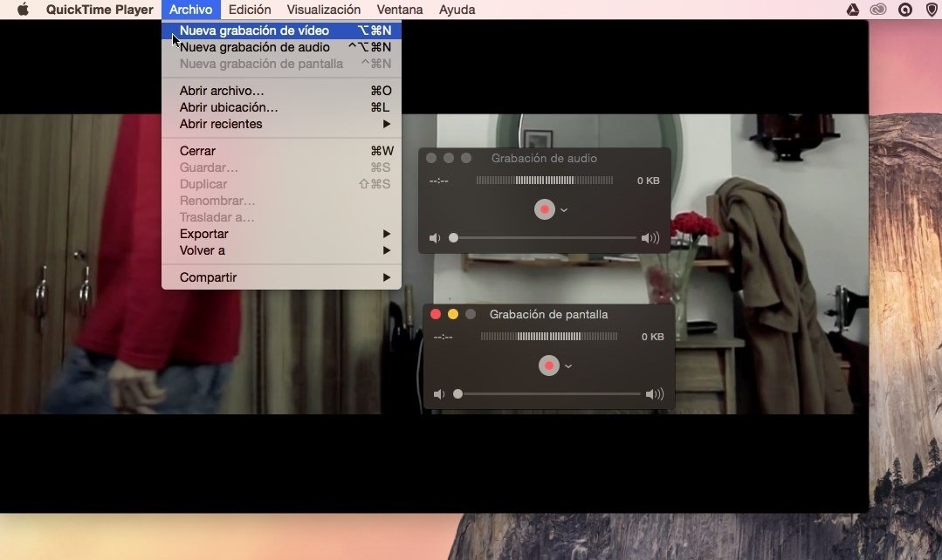Click mute speaker icon in Grabación de audio

[x=435, y=238]
